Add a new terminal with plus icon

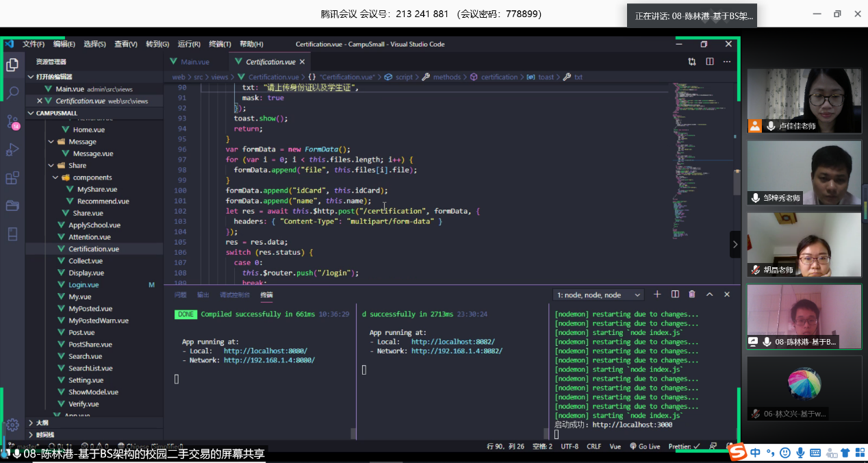click(657, 295)
